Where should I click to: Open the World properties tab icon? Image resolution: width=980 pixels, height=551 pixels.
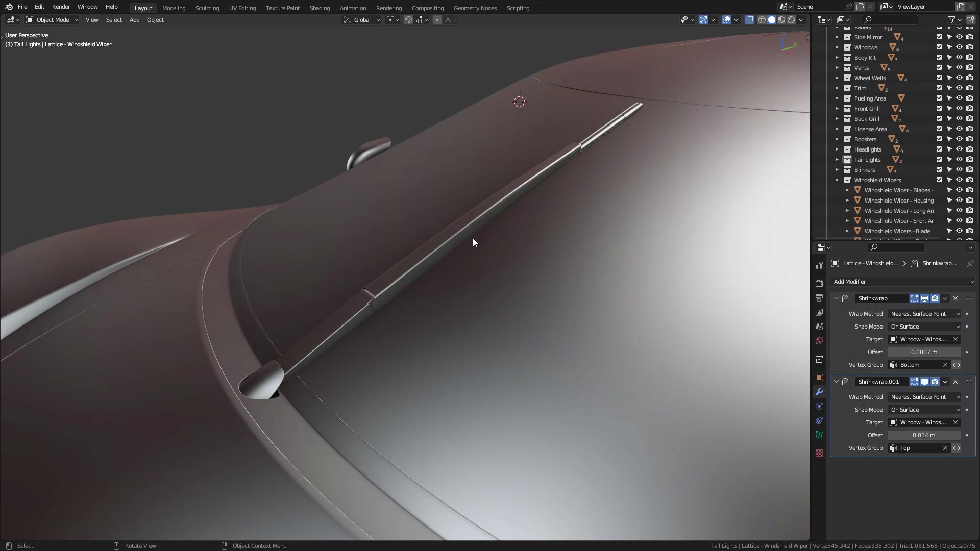coord(819,341)
